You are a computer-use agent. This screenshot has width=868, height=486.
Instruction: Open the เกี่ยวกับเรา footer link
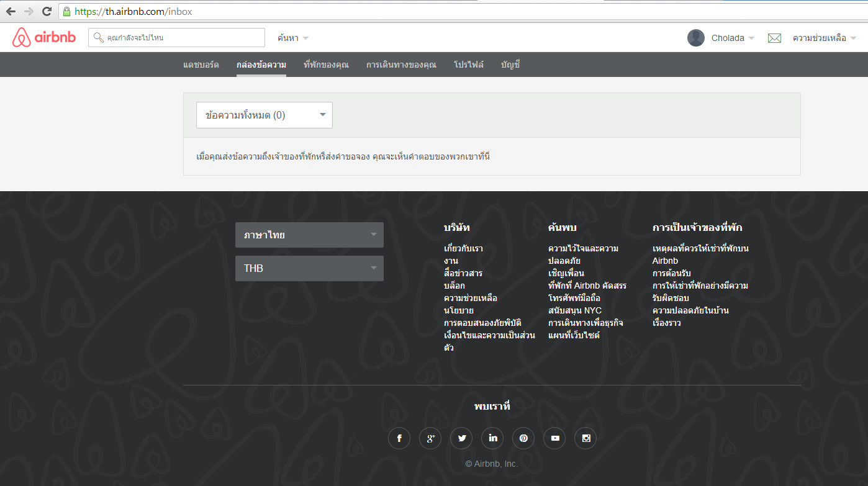pyautogui.click(x=463, y=249)
